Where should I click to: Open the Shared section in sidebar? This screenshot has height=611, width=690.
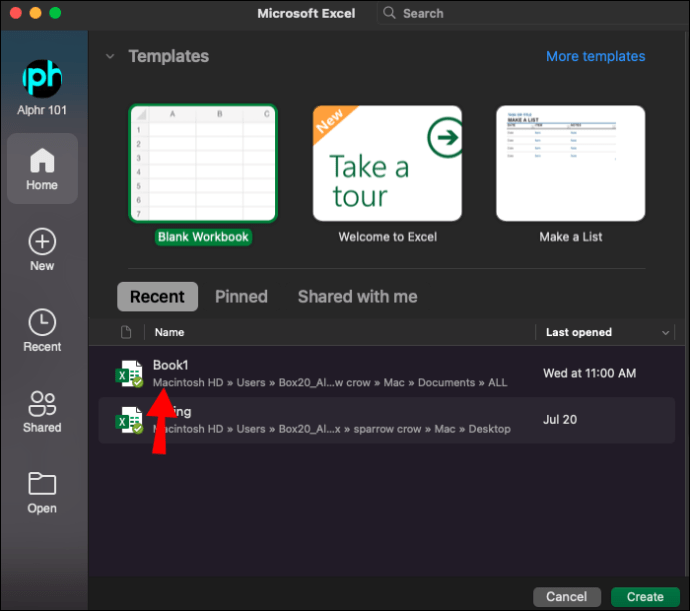point(42,412)
